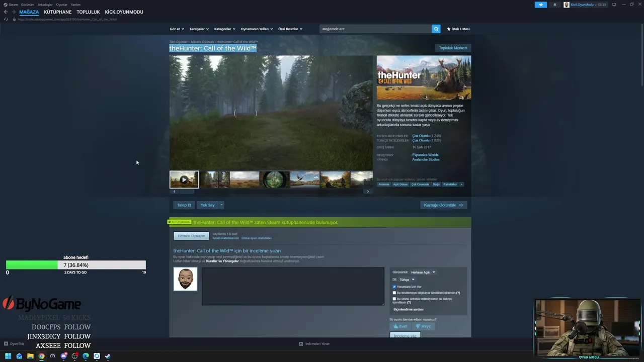Screen dimensions: 644x362
Task: Switch to the TOPLULUK tab
Action: pyautogui.click(x=89, y=12)
